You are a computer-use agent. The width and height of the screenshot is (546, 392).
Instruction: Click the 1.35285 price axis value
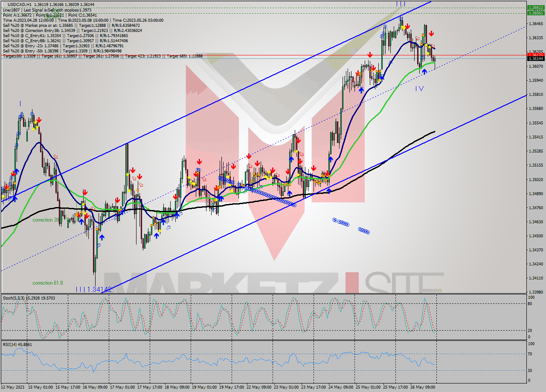pos(535,151)
